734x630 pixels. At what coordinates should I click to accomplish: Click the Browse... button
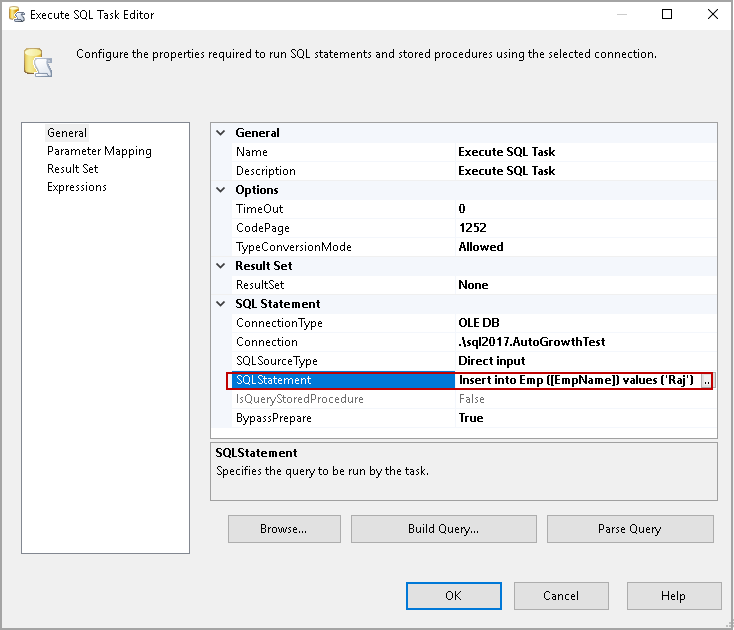(284, 529)
